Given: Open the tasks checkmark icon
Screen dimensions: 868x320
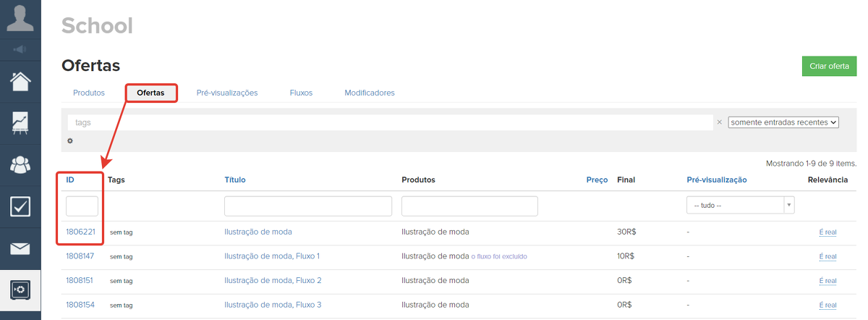Looking at the screenshot, I should point(20,206).
